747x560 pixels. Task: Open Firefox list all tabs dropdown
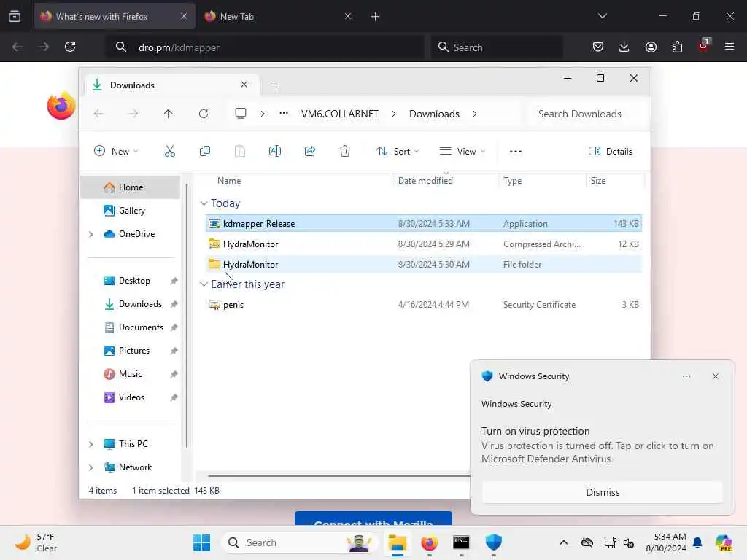602,16
